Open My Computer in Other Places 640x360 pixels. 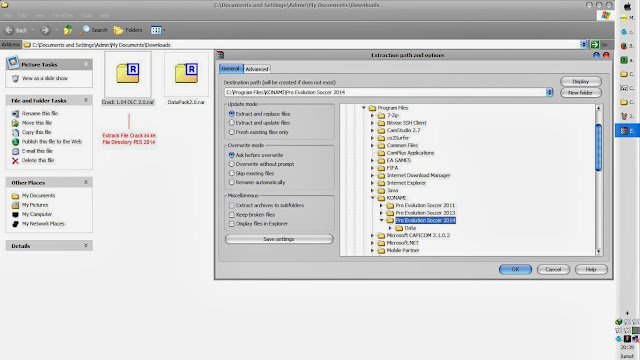tap(37, 214)
